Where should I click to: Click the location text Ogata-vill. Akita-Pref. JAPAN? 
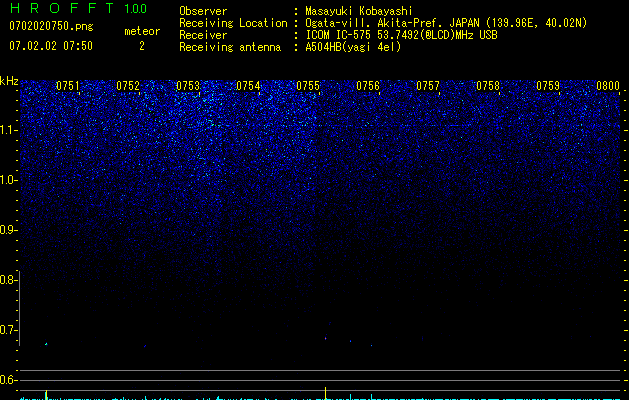[x=392, y=23]
